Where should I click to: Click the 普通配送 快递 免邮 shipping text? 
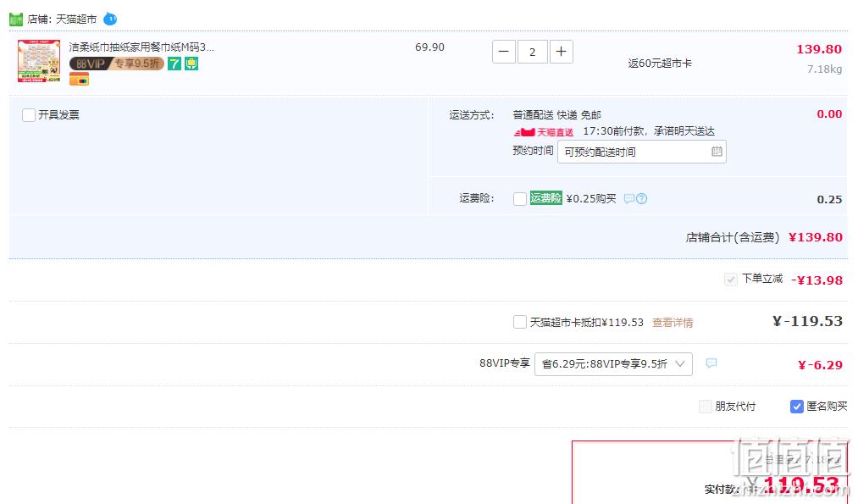point(557,115)
